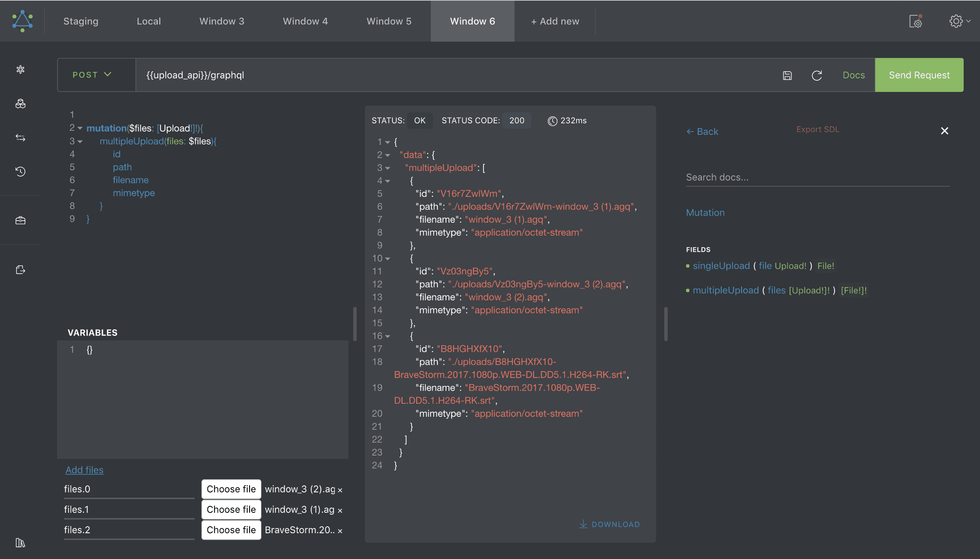Collapse the "data" node in the response
Image resolution: width=980 pixels, height=559 pixels.
388,155
